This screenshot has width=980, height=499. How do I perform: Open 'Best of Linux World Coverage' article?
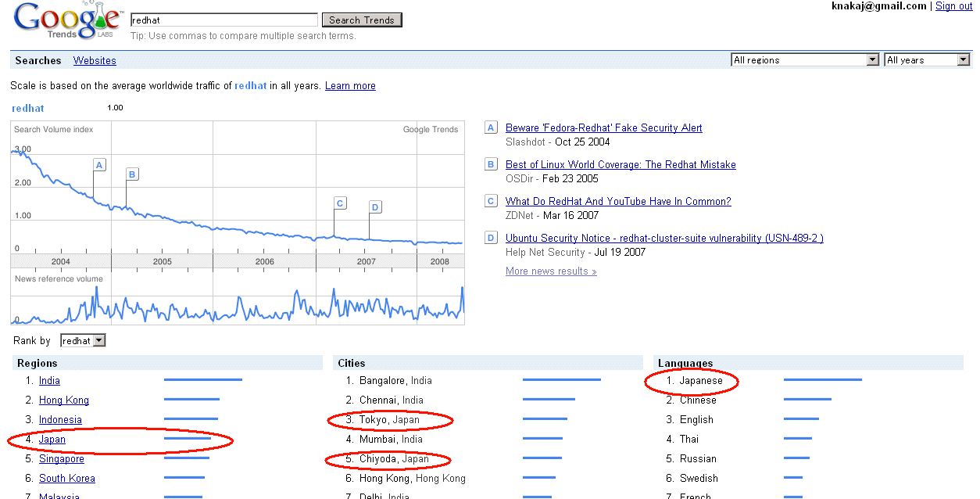(x=621, y=164)
